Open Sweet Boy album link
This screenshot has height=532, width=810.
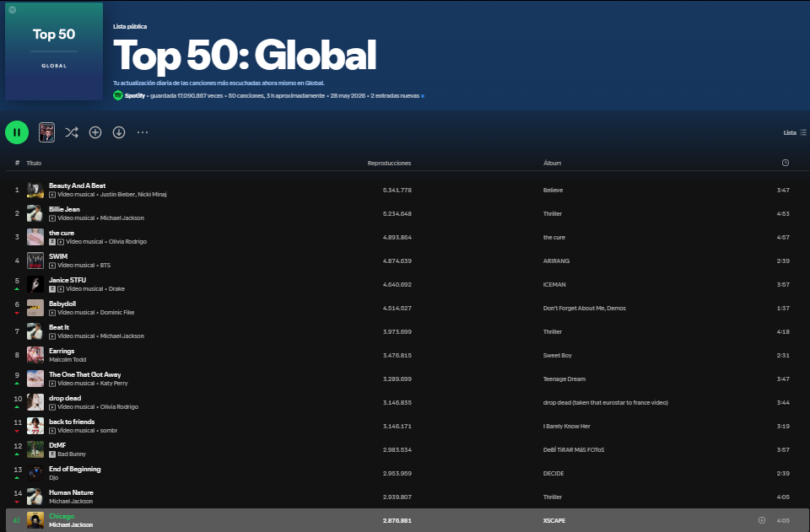[x=558, y=356]
